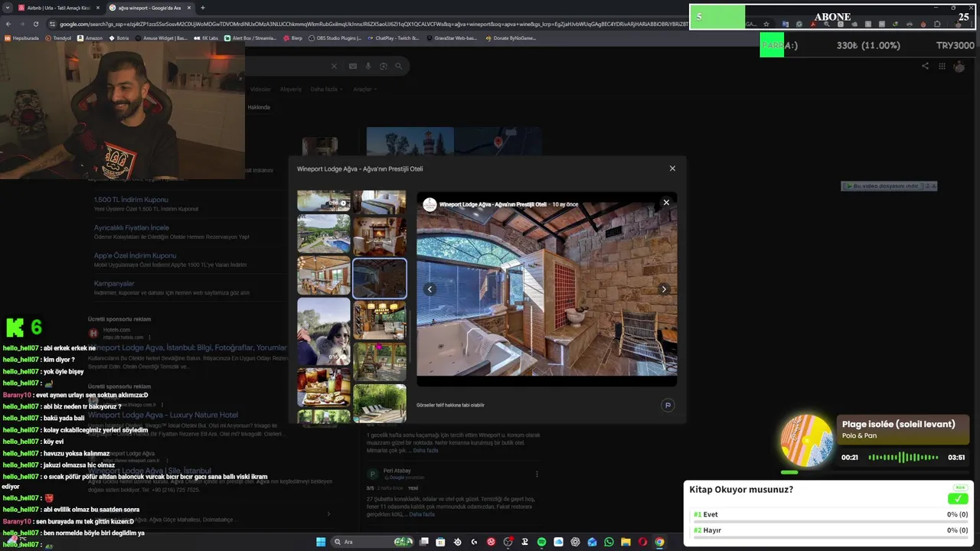Report photo using the flag icon
980x551 pixels.
click(x=668, y=405)
